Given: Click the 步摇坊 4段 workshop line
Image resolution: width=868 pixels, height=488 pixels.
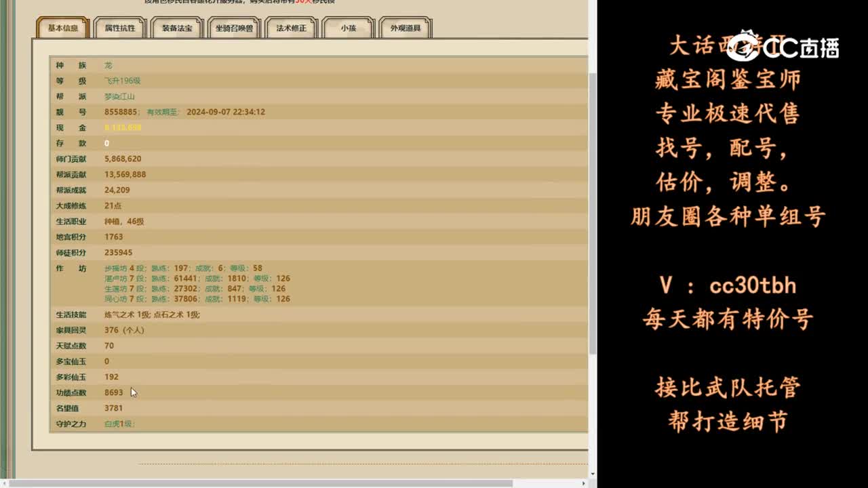Looking at the screenshot, I should 183,268.
